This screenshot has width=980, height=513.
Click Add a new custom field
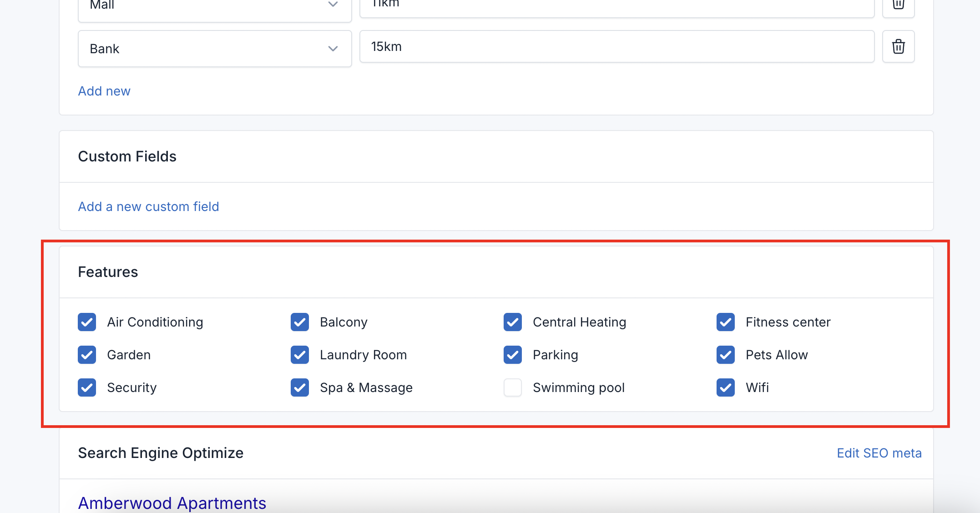click(x=148, y=206)
